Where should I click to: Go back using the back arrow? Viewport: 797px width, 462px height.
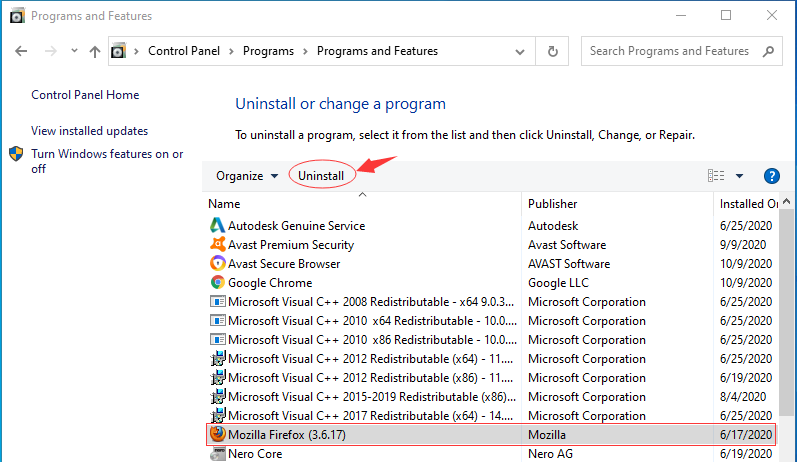click(21, 51)
